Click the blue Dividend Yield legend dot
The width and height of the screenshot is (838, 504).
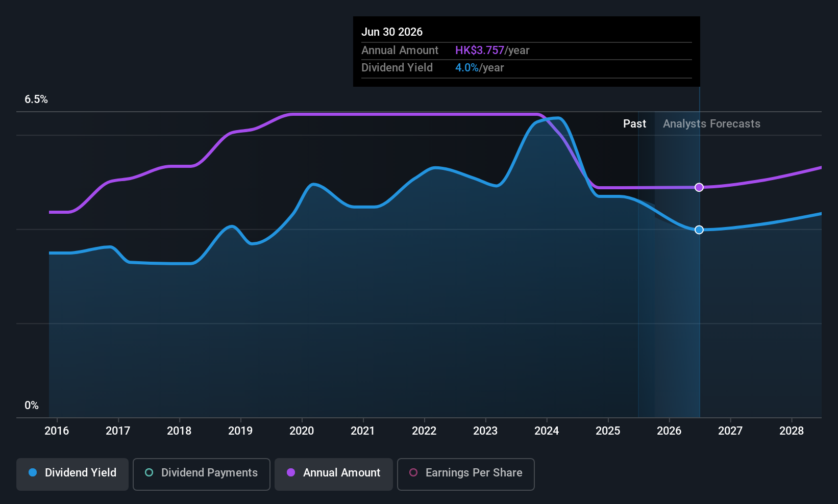point(33,473)
